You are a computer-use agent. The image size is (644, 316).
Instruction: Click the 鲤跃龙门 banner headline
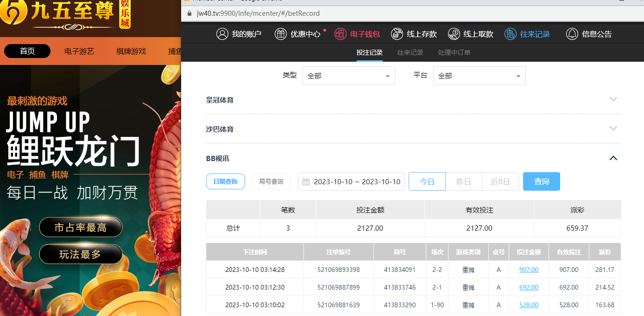(73, 152)
